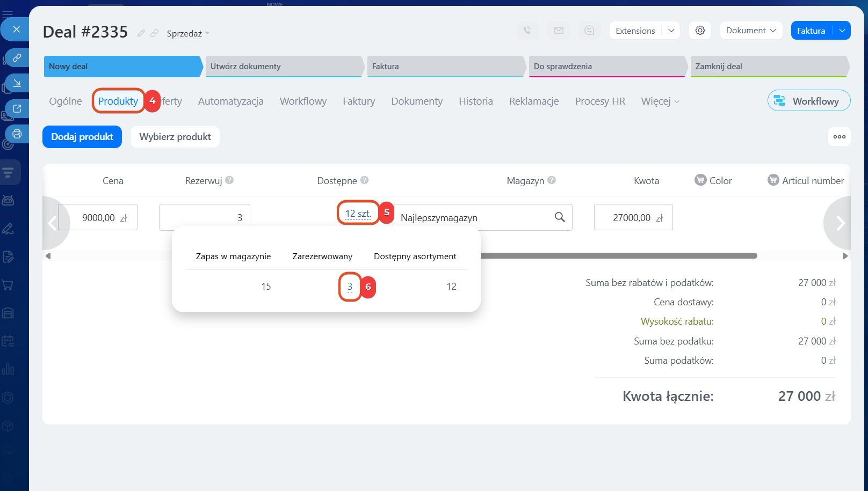Click the email envelope icon
This screenshot has height=491, width=868.
(x=559, y=31)
